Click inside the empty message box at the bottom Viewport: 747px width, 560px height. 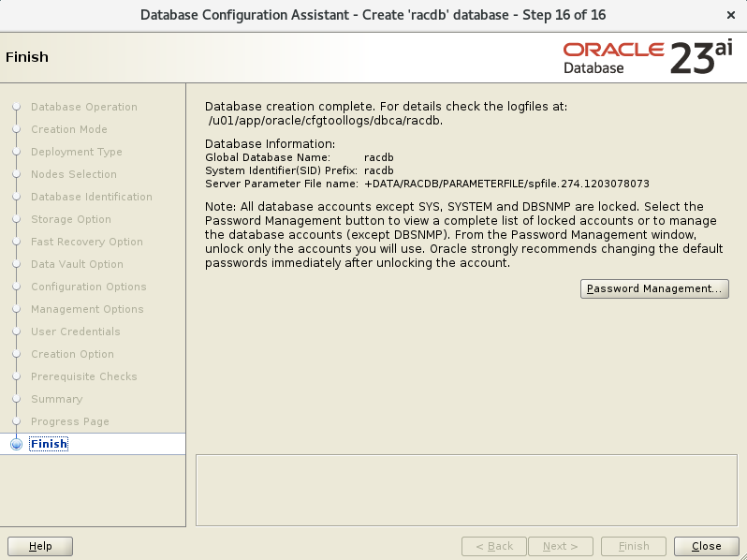[466, 490]
